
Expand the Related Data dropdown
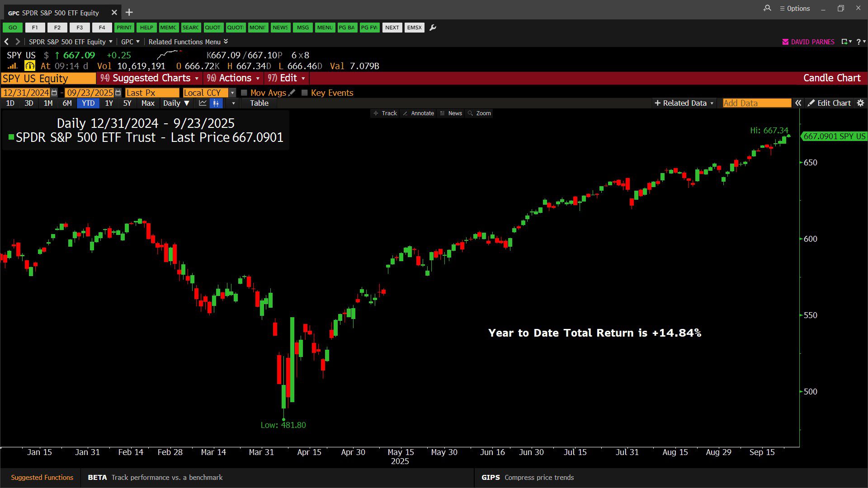coord(684,103)
